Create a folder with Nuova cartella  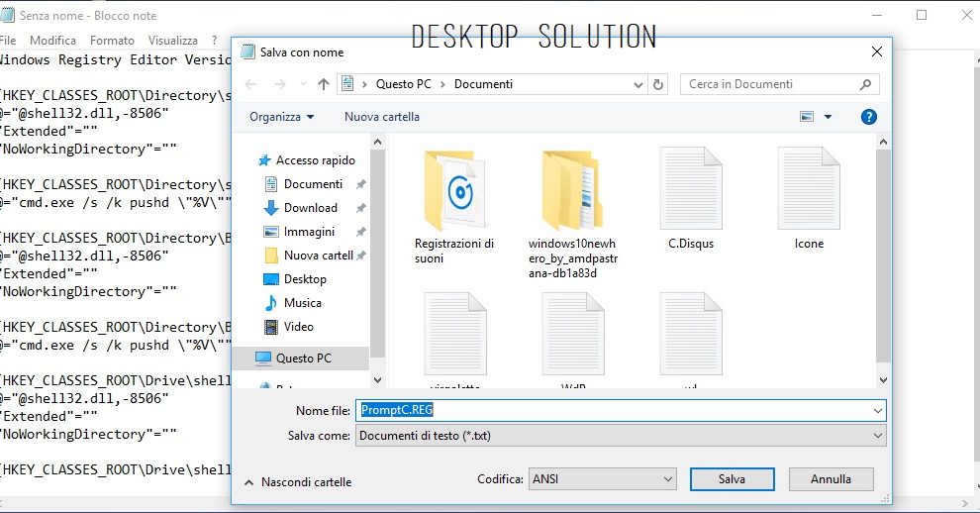(x=382, y=117)
